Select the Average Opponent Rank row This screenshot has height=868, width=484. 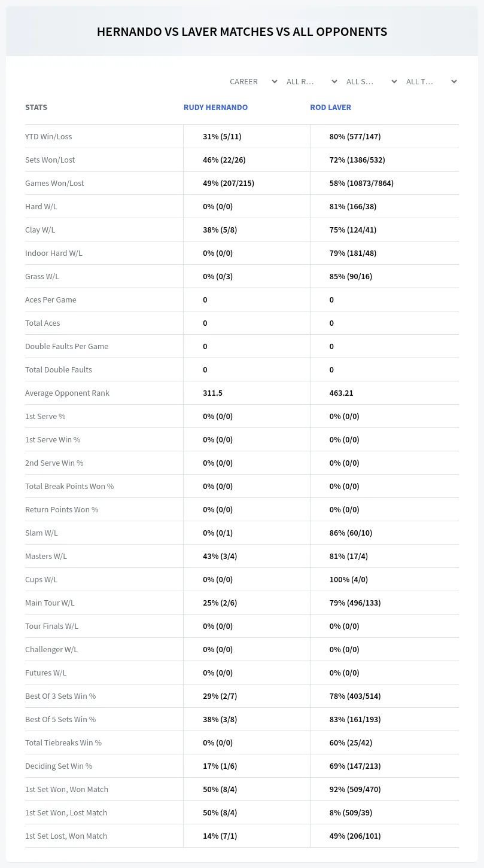(x=242, y=393)
